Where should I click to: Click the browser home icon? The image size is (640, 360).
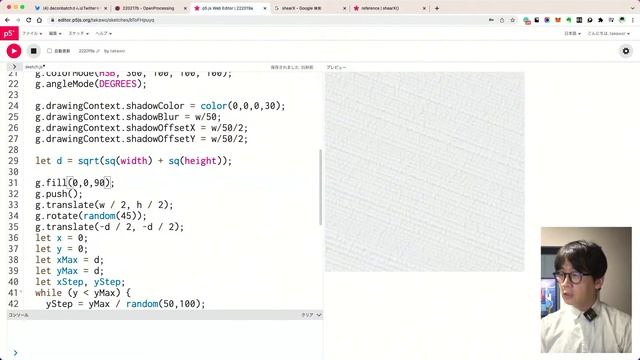tap(39, 20)
